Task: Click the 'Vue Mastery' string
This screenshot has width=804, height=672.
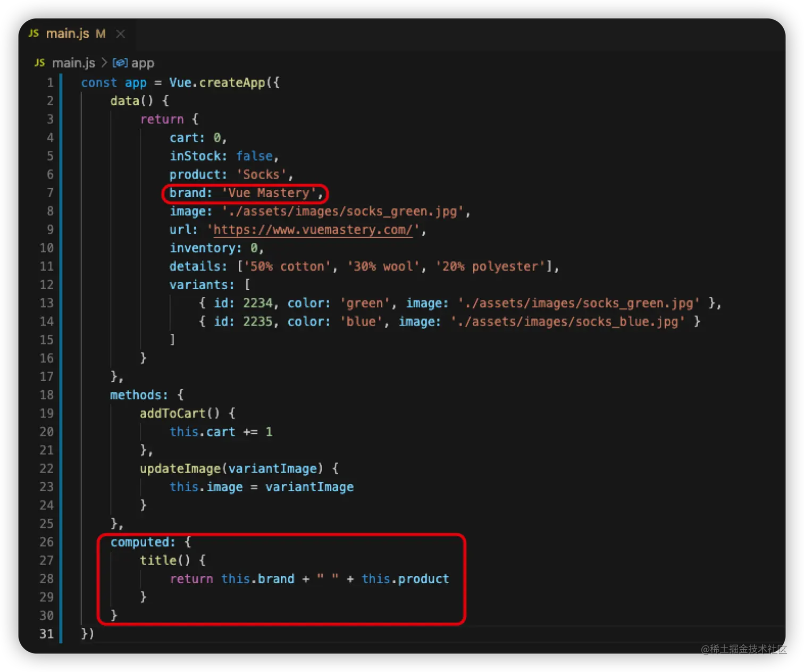Action: coord(269,192)
